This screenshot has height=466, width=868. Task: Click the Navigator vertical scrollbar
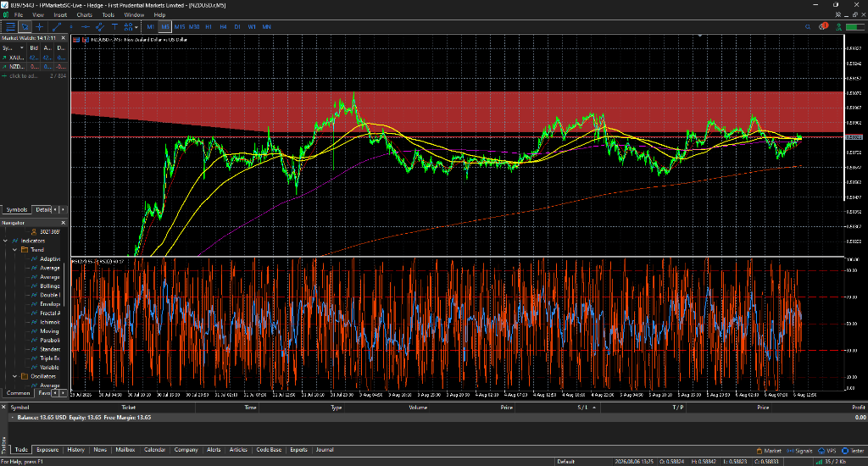click(64, 285)
